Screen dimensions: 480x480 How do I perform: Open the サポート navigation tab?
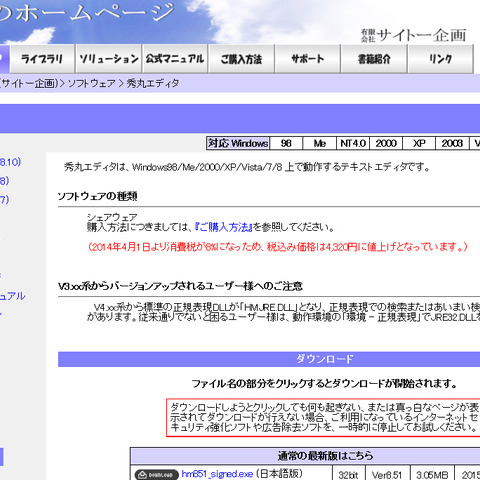[307, 59]
